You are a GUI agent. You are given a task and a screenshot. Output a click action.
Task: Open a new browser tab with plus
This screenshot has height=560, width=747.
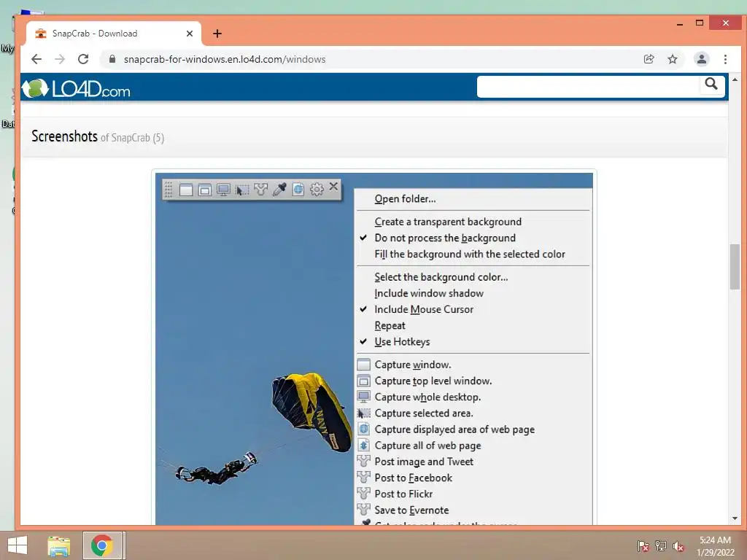tap(217, 34)
